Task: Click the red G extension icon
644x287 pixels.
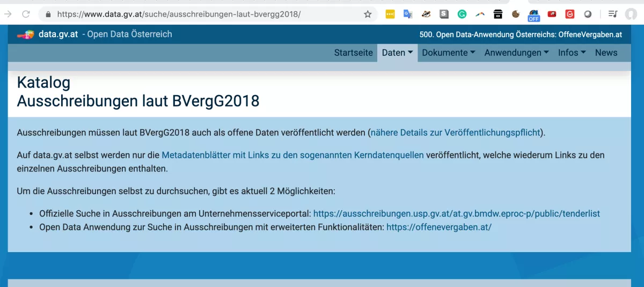Action: [570, 15]
